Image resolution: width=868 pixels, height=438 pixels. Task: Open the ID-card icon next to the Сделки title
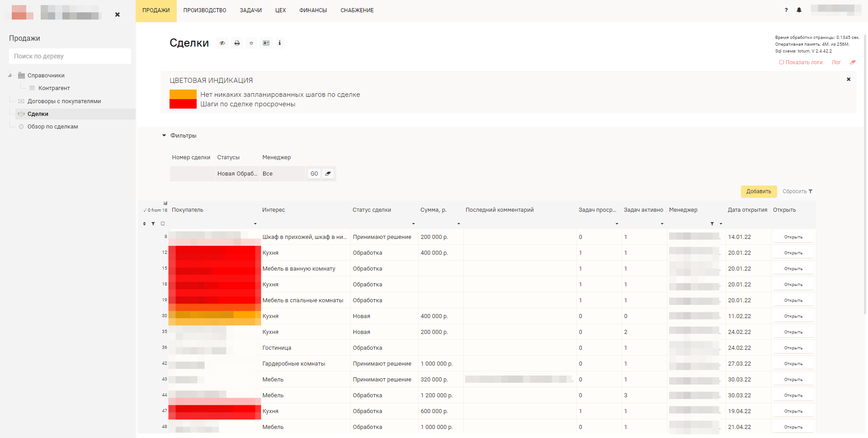[x=266, y=43]
